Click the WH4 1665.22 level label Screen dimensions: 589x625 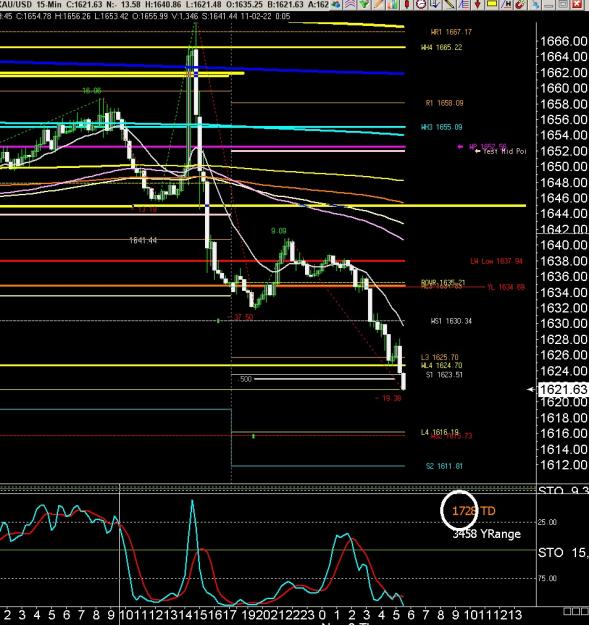click(x=442, y=47)
